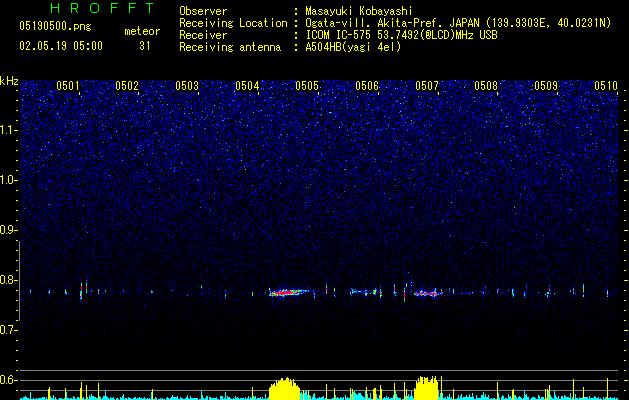The image size is (629, 400).
Task: Click the 0.8 kHz frequency label
Action: coord(8,280)
